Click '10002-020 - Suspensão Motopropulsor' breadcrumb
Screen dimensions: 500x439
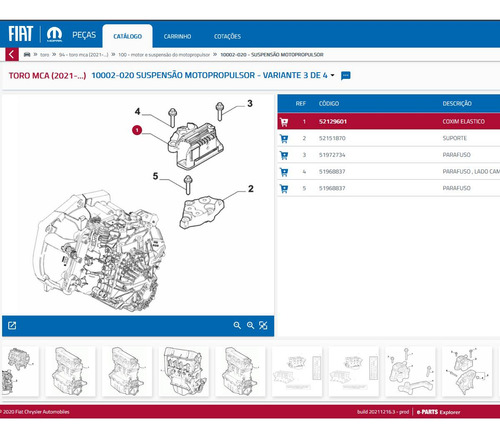point(272,55)
